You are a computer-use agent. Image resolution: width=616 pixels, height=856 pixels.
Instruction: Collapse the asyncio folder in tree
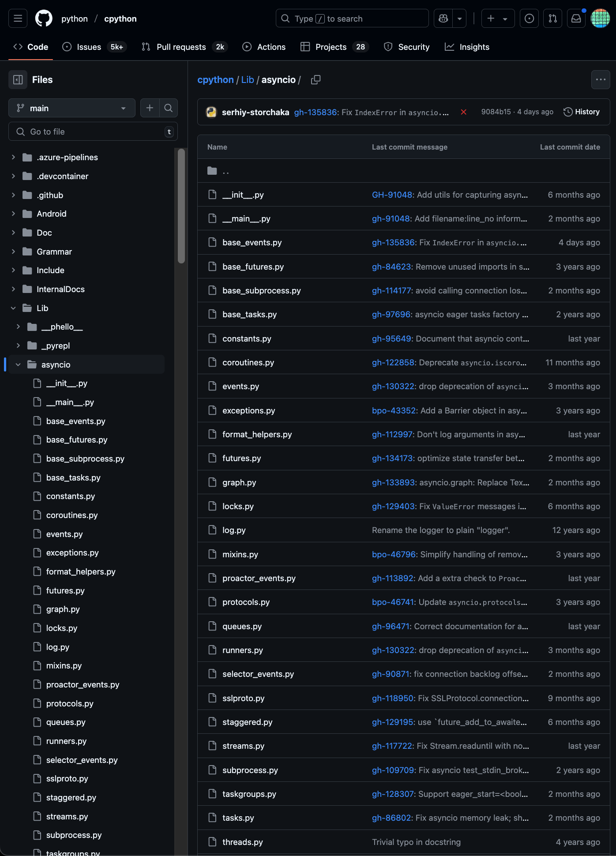[x=18, y=364]
